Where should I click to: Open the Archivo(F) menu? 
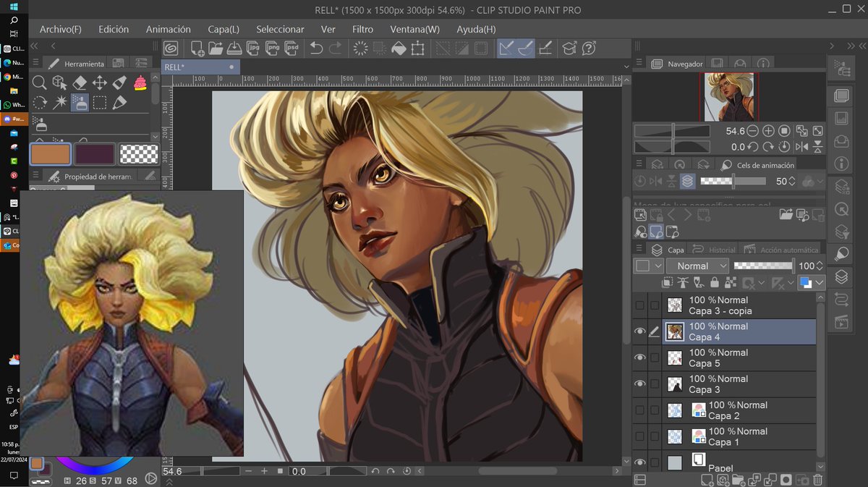click(x=61, y=29)
